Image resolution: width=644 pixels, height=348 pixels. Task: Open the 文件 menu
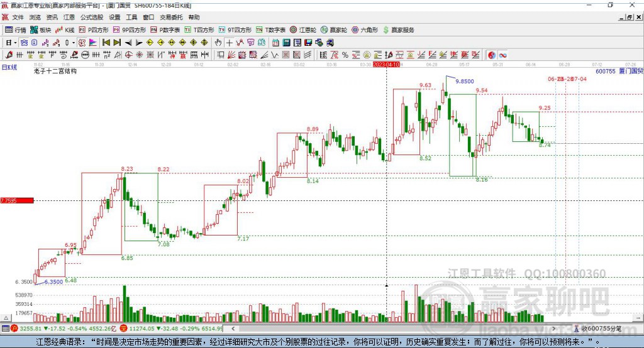pyautogui.click(x=18, y=17)
